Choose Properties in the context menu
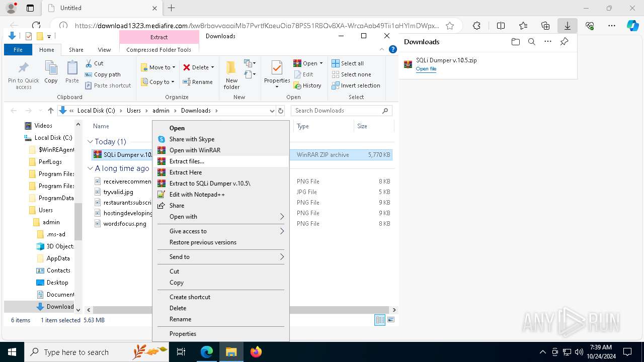The width and height of the screenshot is (644, 362). (220, 334)
